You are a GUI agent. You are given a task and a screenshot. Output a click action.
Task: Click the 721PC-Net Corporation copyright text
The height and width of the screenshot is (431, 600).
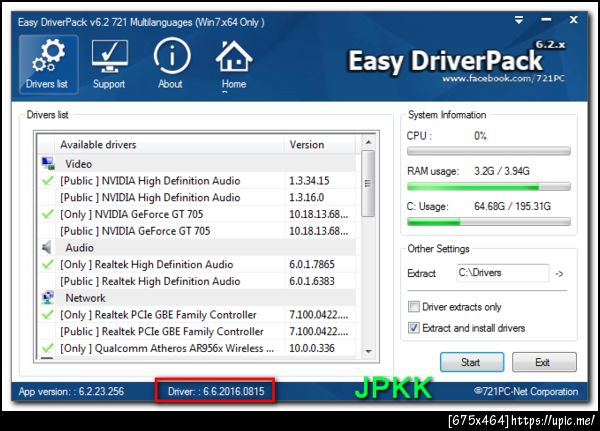point(526,391)
